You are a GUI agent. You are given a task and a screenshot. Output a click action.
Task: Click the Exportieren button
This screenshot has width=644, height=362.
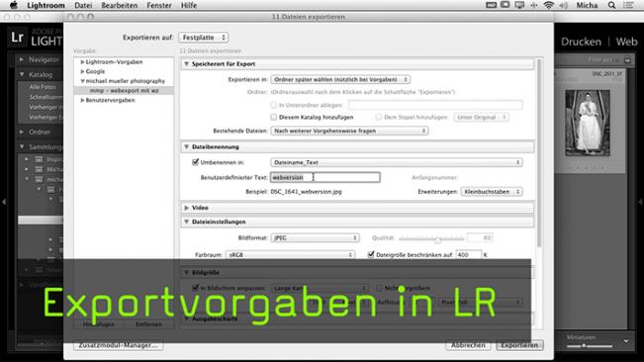pos(519,345)
